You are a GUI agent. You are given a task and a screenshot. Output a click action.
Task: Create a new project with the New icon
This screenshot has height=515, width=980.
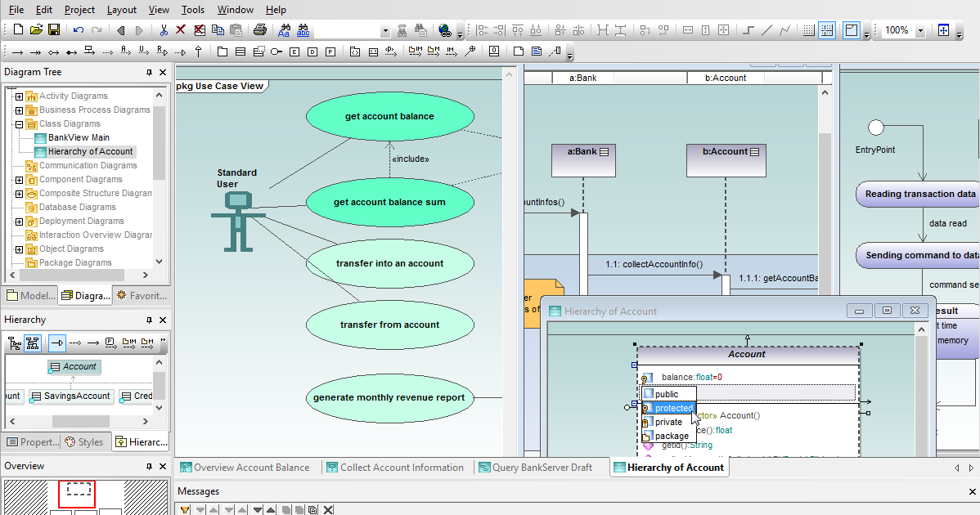[x=18, y=30]
